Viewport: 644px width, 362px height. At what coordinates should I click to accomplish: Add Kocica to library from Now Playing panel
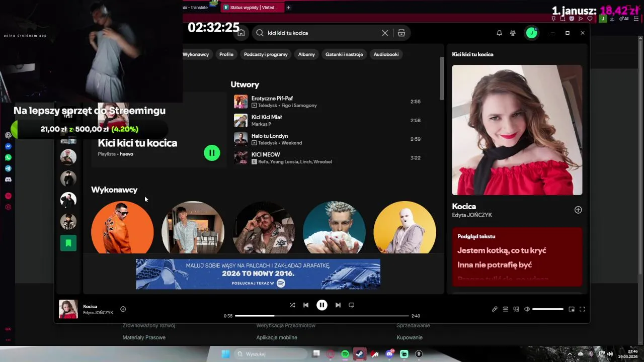(x=578, y=210)
